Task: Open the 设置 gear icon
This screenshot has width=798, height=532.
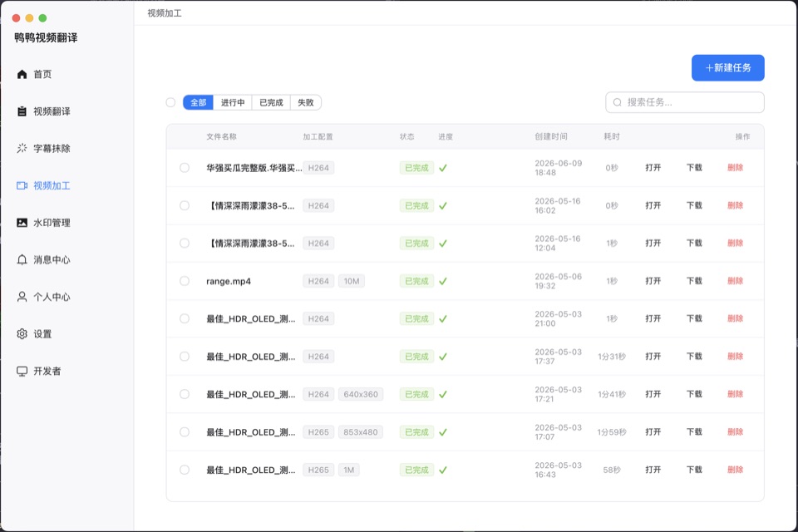Action: (x=22, y=334)
